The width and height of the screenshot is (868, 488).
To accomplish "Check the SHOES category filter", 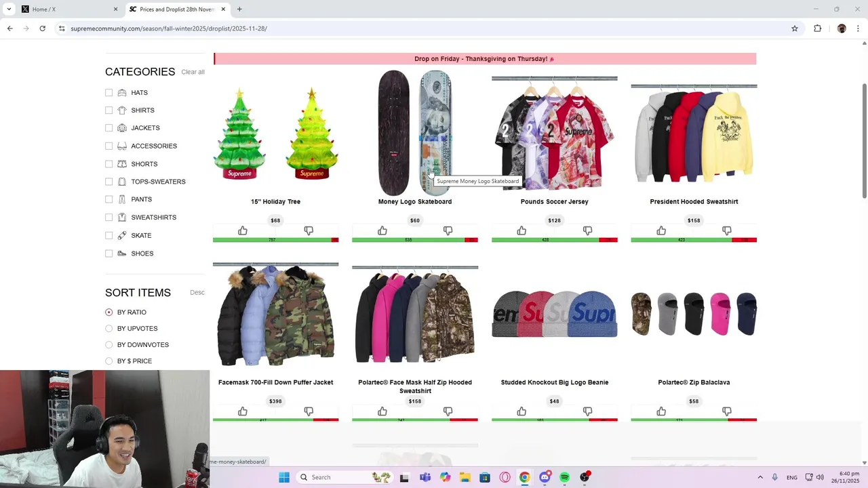I will (108, 253).
